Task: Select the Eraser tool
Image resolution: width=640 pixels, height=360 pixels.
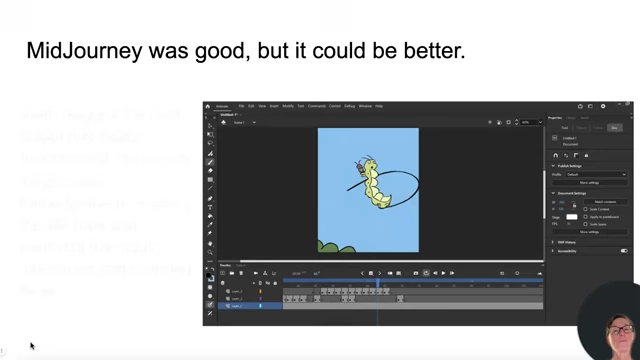Action: point(210,171)
